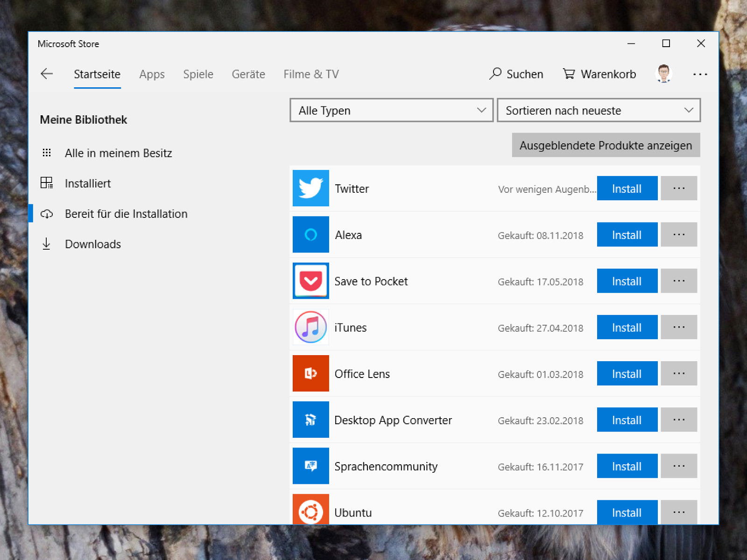
Task: Click Ausgeblendete Produkte anzeigen button
Action: click(606, 145)
